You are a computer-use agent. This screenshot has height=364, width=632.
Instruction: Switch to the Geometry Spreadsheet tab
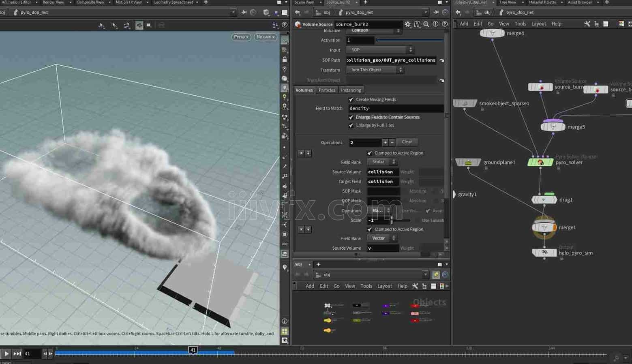click(173, 2)
